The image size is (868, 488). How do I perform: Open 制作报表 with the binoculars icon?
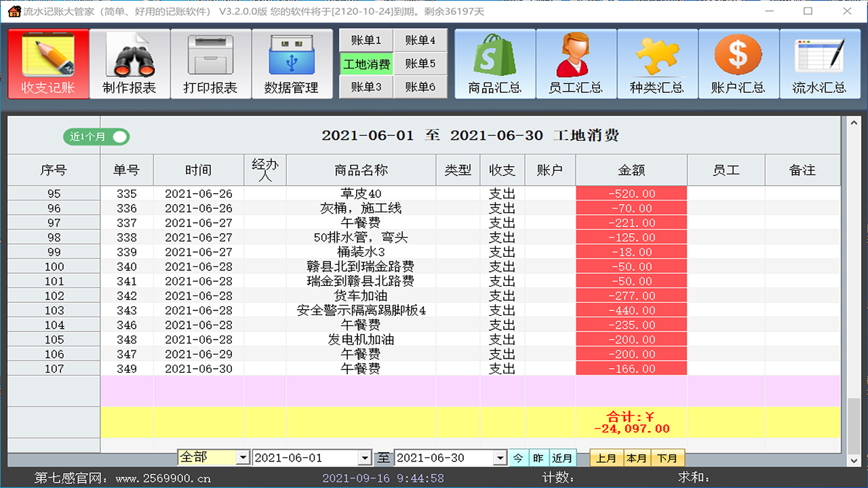(129, 63)
